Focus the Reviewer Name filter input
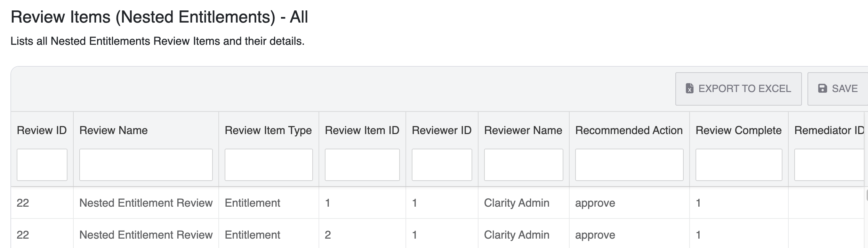Screen dimensions: 868x248 tap(523, 165)
